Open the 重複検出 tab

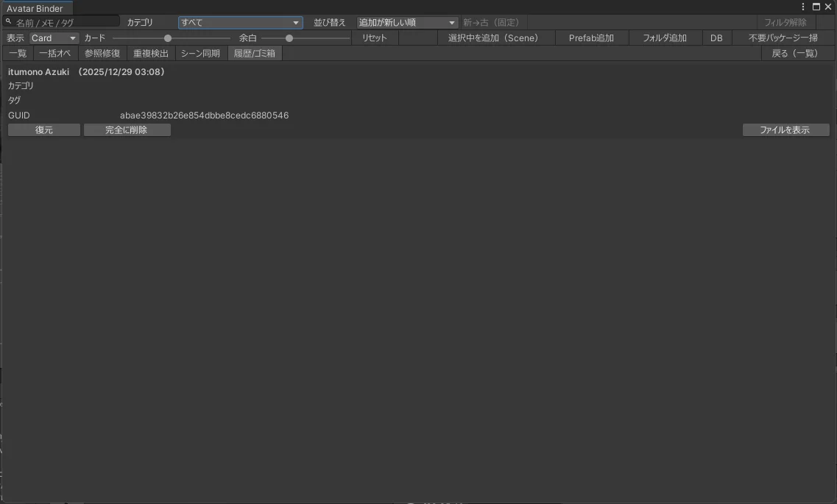pyautogui.click(x=151, y=54)
